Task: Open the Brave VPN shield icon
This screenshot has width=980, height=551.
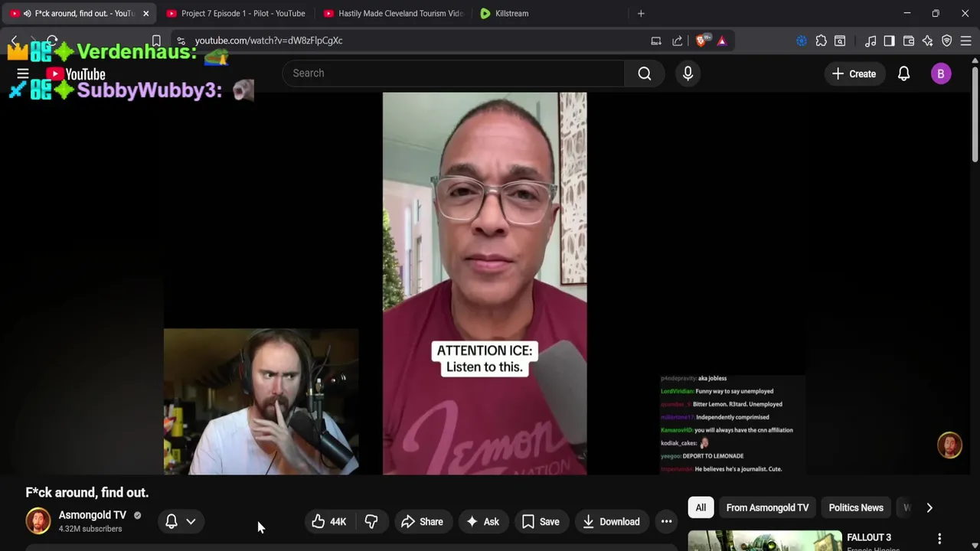Action: pos(947,41)
